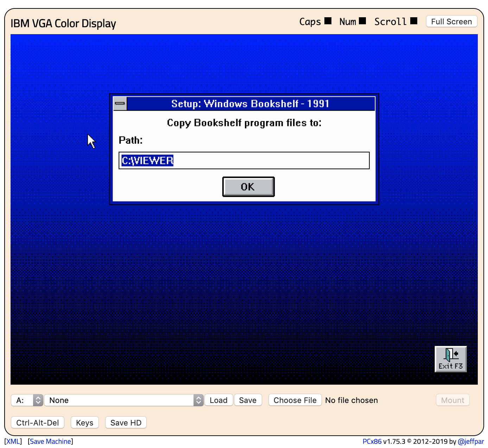The image size is (488, 448).
Task: Choose File for a local disk image
Action: pos(295,400)
